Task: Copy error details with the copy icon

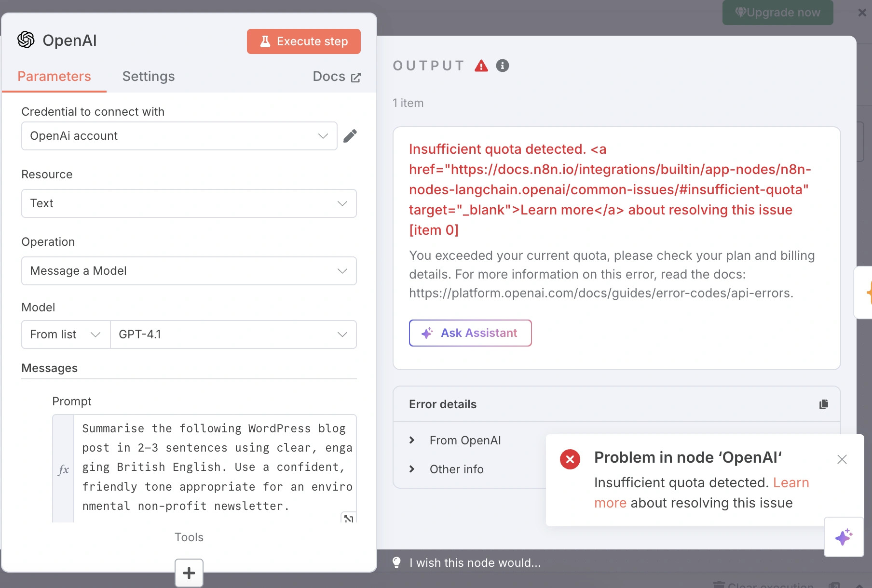Action: [x=824, y=404]
